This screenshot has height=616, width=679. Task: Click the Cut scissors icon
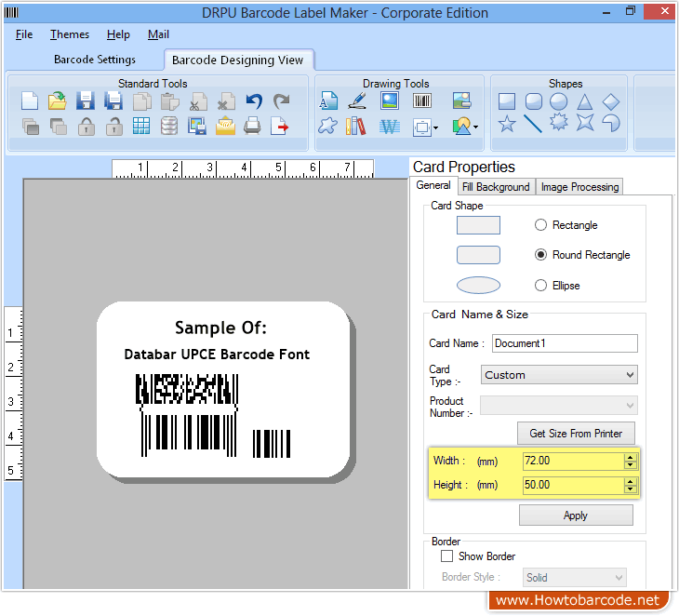[198, 101]
